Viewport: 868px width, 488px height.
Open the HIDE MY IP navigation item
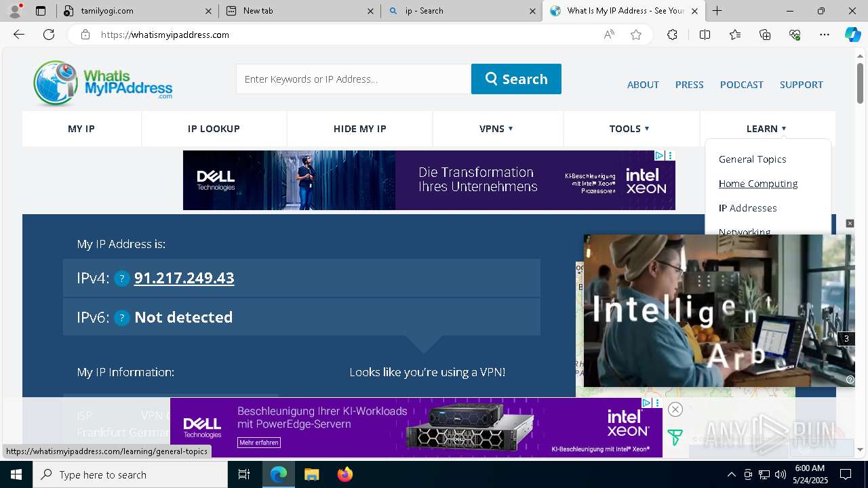pos(360,129)
